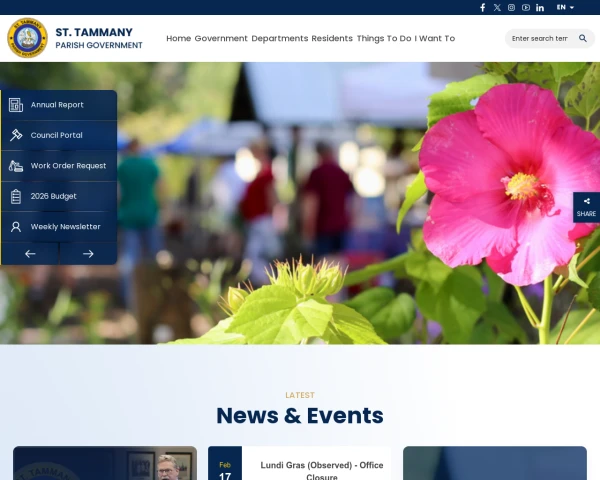
Task: Click the News & Events heading
Action: 300,415
